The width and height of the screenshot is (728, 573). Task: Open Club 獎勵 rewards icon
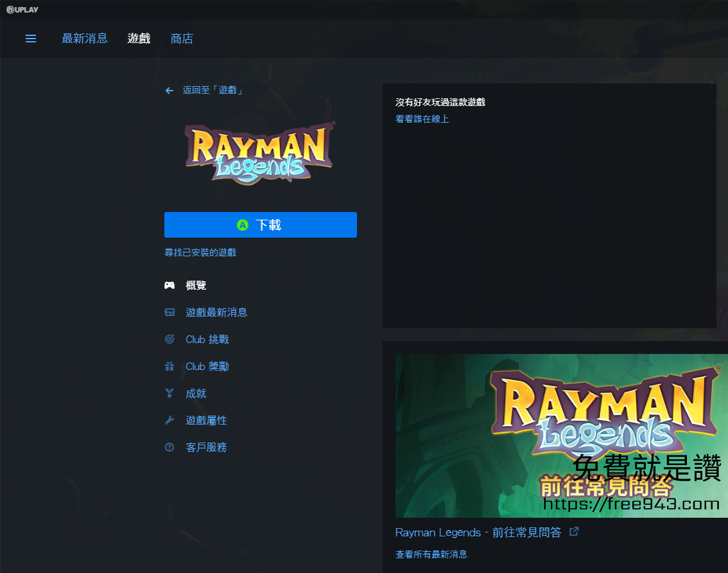click(169, 366)
